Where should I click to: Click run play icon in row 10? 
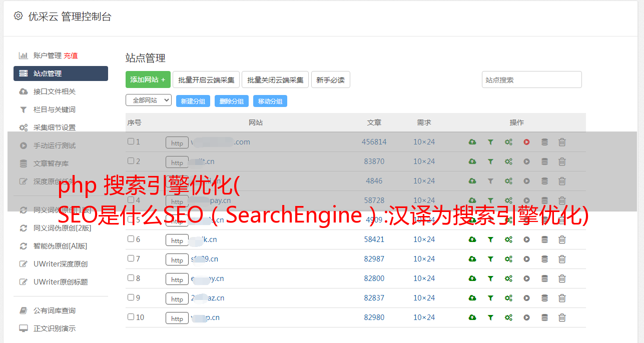coord(526,317)
